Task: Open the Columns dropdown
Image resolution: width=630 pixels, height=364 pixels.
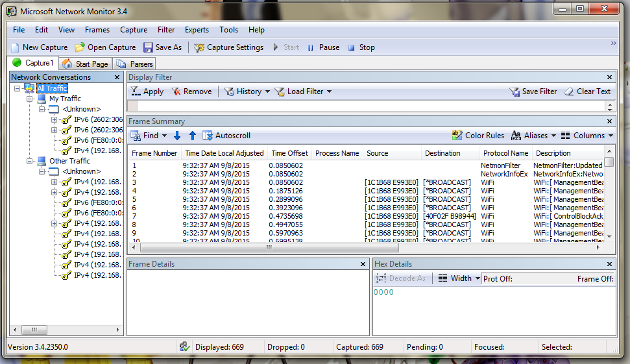Action: [611, 136]
